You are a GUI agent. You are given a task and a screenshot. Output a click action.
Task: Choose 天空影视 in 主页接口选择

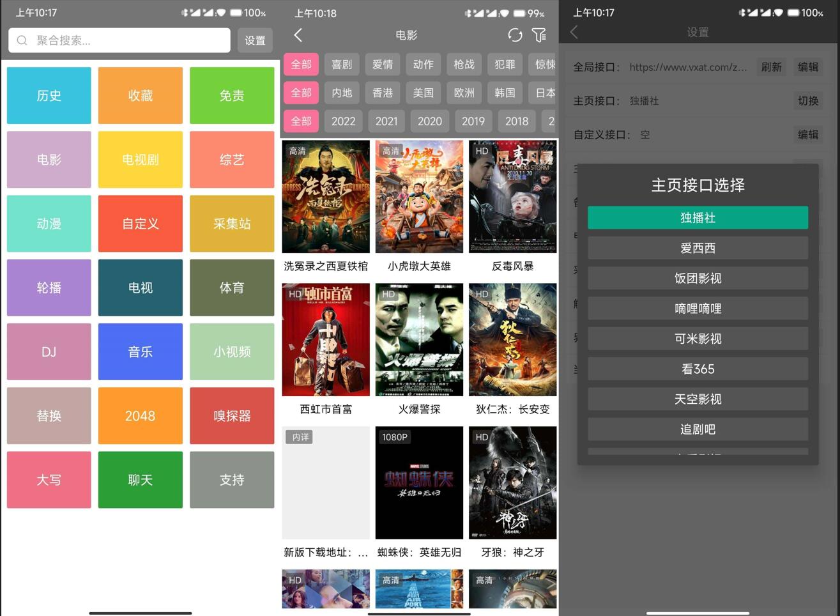698,399
